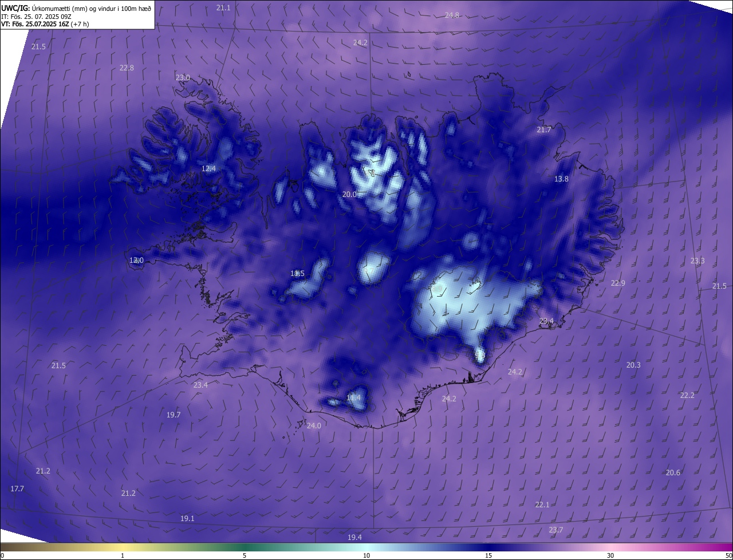The image size is (733, 560).
Task: Select the 19.7 value label
Action: 174,415
